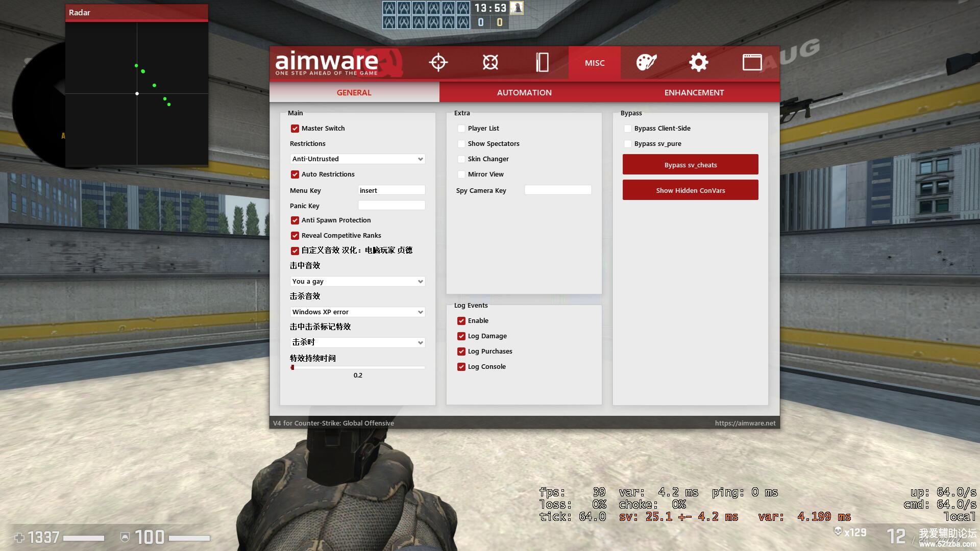Toggle Reveal Competitive Ranks checkbox
This screenshot has height=551, width=980.
(295, 236)
